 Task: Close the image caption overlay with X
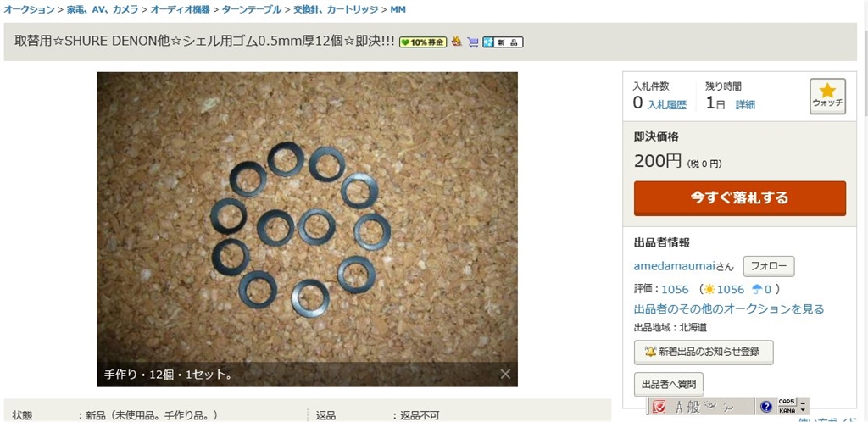[x=505, y=374]
